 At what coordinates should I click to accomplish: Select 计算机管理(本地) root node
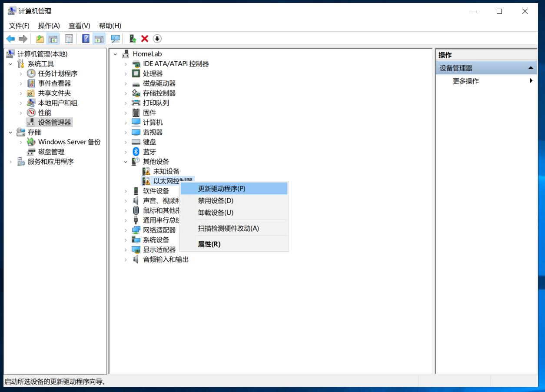pyautogui.click(x=42, y=54)
